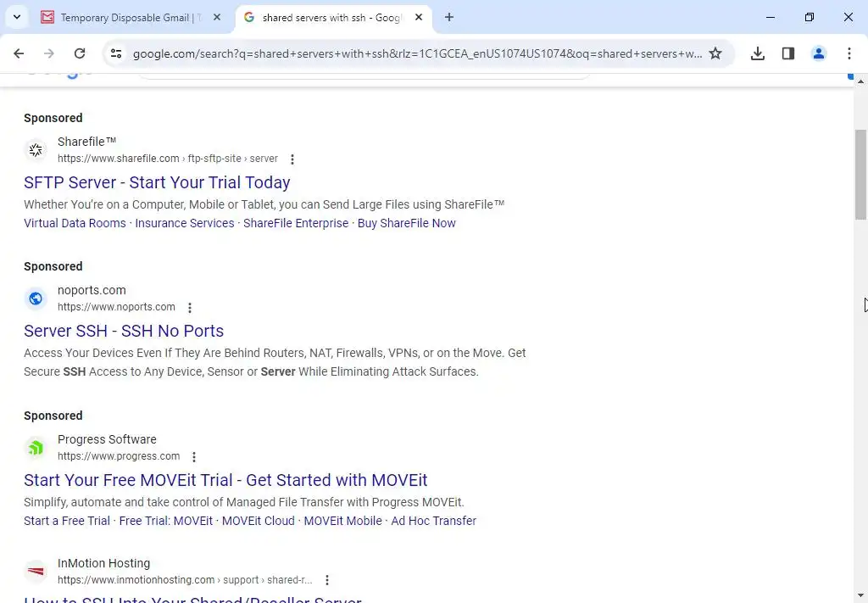
Task: Close the Temporary Disposable Gmail tab
Action: [x=217, y=17]
